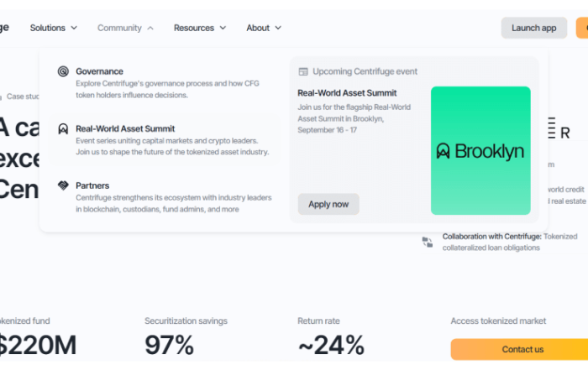The image size is (588, 370).
Task: Click the chevron next to About
Action: [278, 28]
